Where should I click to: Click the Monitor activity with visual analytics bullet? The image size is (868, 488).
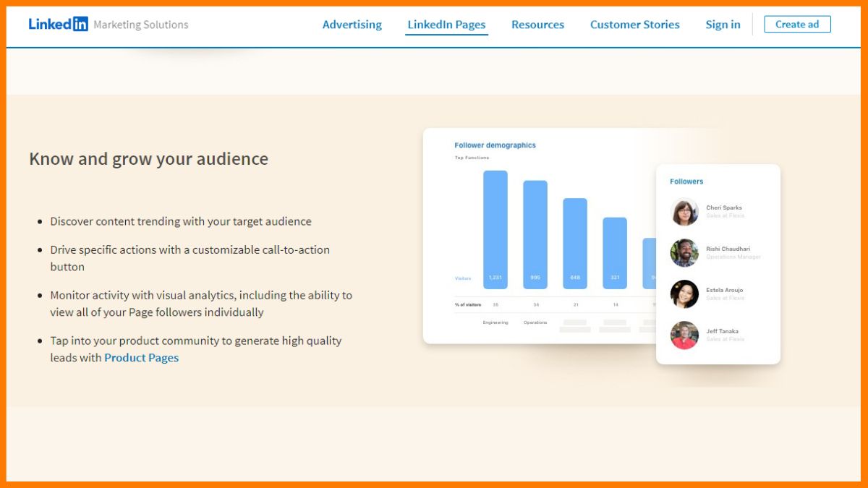[x=201, y=304]
